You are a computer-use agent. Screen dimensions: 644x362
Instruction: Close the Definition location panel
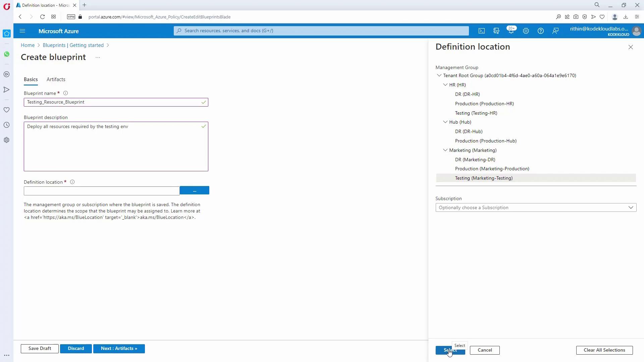coord(631,47)
